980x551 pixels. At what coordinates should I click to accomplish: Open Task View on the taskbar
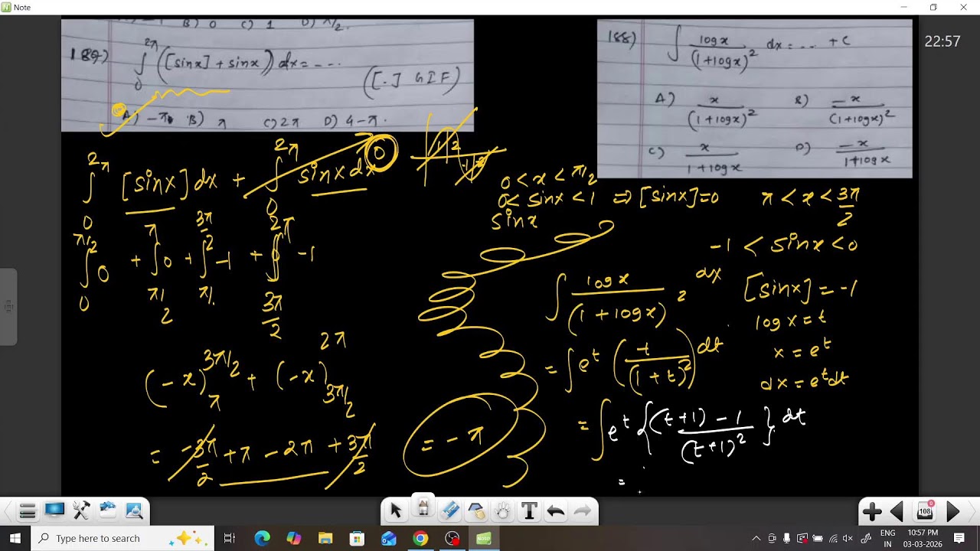coord(230,538)
